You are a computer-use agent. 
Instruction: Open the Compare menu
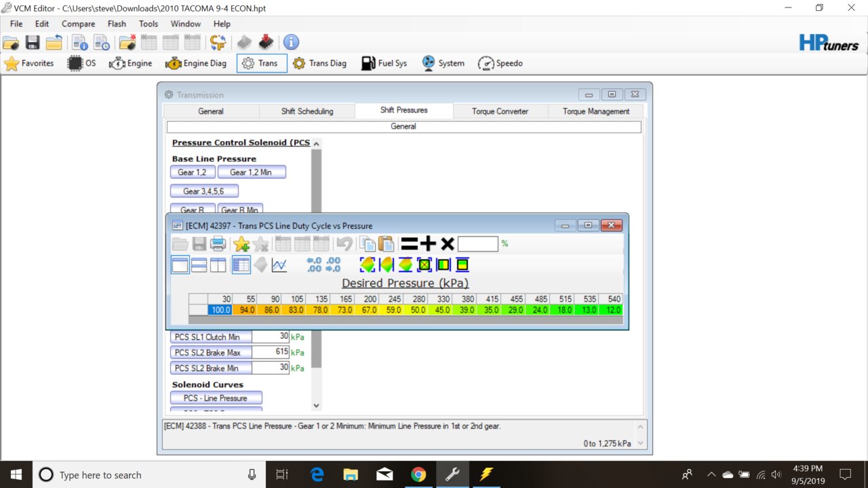click(78, 24)
